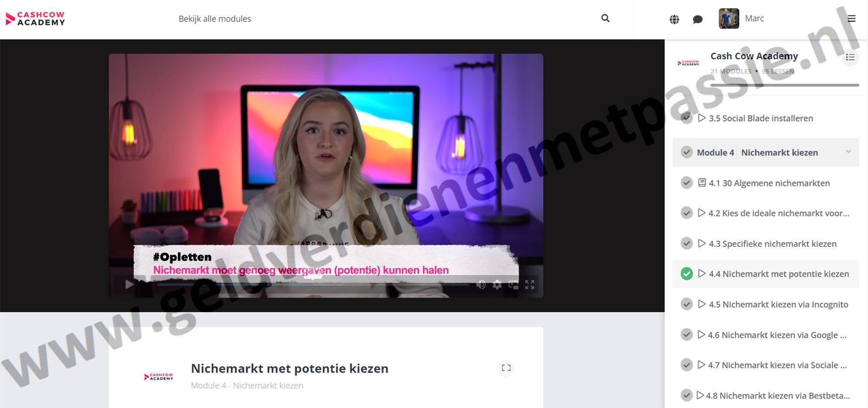Open Bekijk alle modules

214,19
